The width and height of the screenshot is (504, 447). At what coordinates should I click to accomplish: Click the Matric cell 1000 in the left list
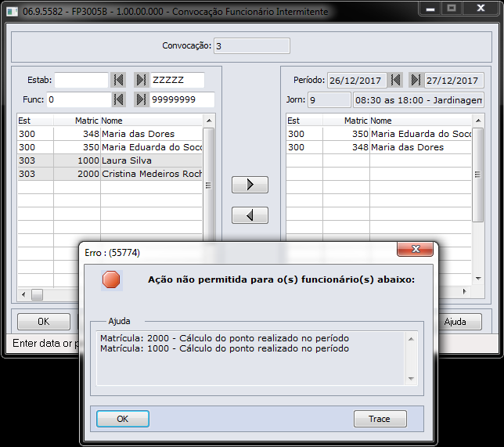77,160
